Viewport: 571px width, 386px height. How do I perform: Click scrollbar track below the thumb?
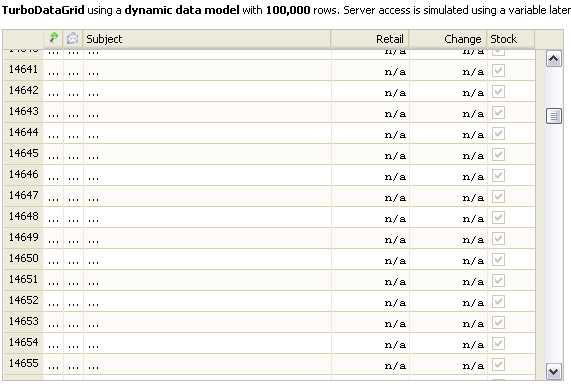point(554,244)
